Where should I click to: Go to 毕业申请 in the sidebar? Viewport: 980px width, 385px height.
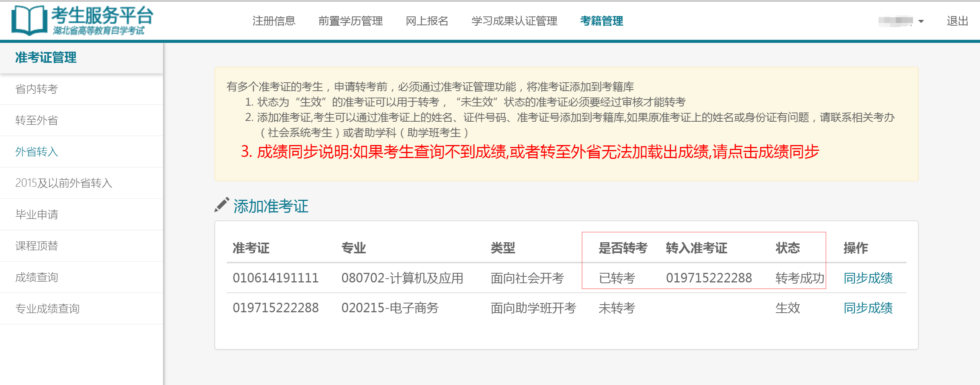click(37, 215)
